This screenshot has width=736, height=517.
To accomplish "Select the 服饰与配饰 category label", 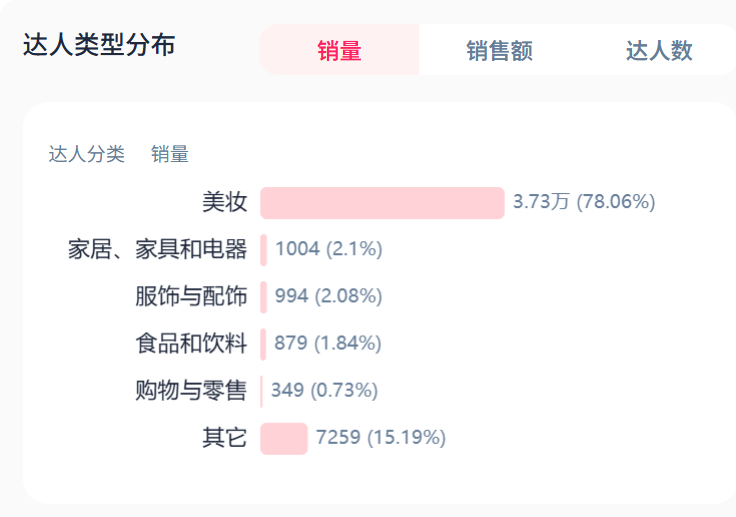I will pyautogui.click(x=191, y=296).
